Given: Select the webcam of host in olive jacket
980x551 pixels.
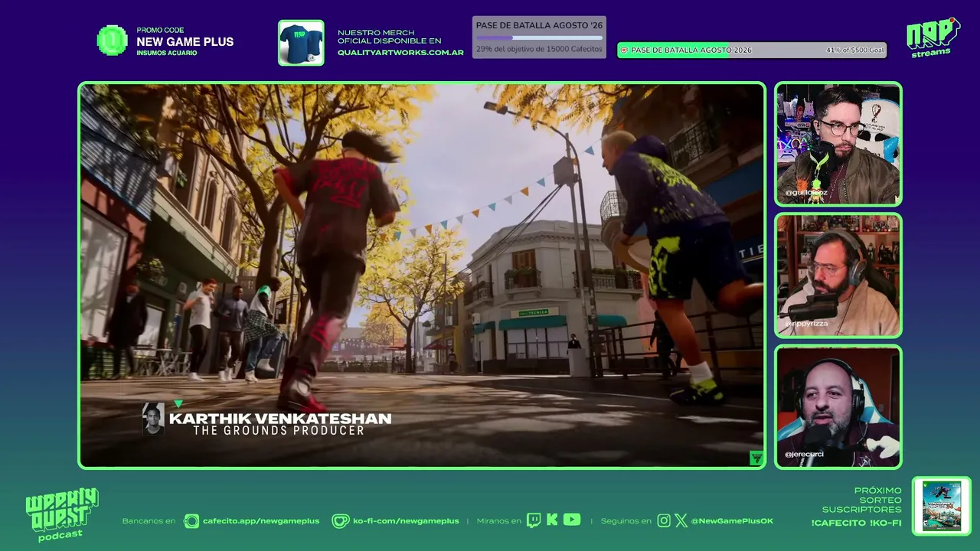Looking at the screenshot, I should (838, 144).
